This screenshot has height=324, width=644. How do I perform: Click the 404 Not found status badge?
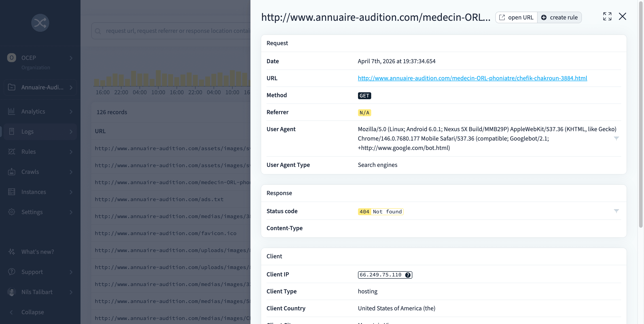(x=381, y=212)
